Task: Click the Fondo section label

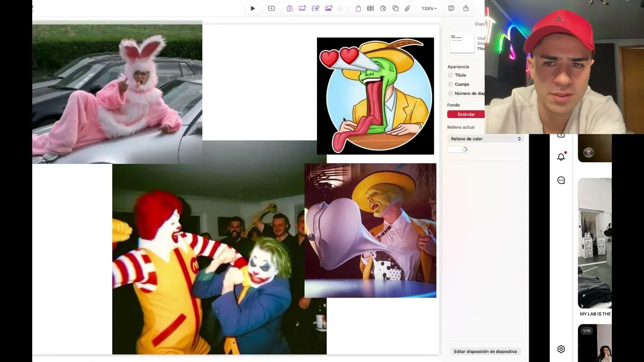Action: 453,105
